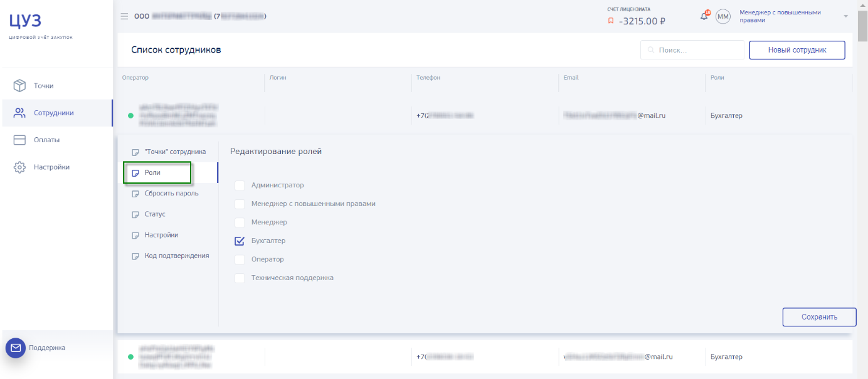This screenshot has height=379, width=868.
Task: Click the green status dot of second employee
Action: click(x=130, y=357)
